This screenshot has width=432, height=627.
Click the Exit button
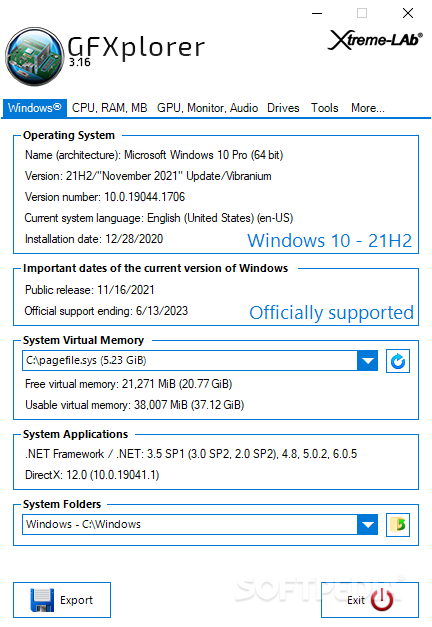pos(370,600)
